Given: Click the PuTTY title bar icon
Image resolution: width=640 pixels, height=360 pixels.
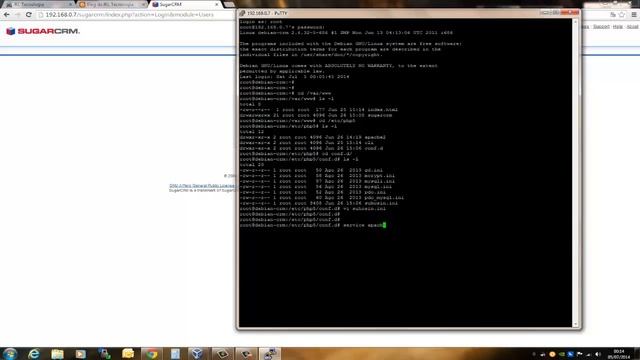Looking at the screenshot, I should tap(242, 13).
